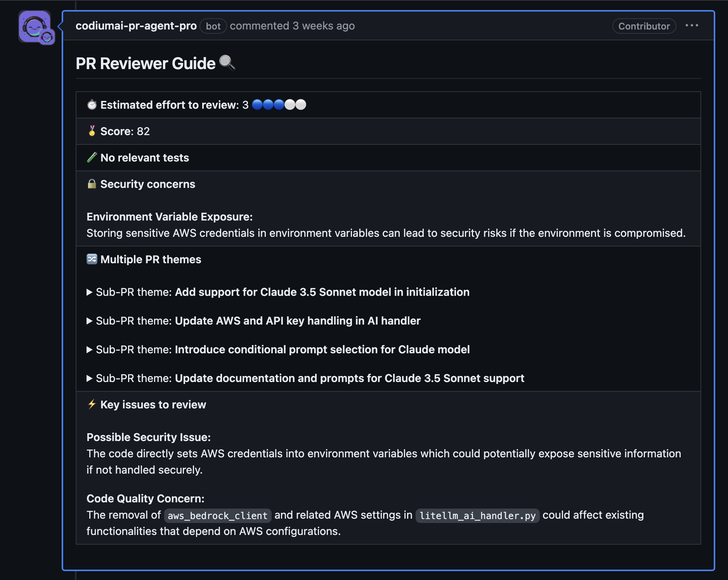Click the stopwatch icon beside Estimated effort

pyautogui.click(x=92, y=104)
